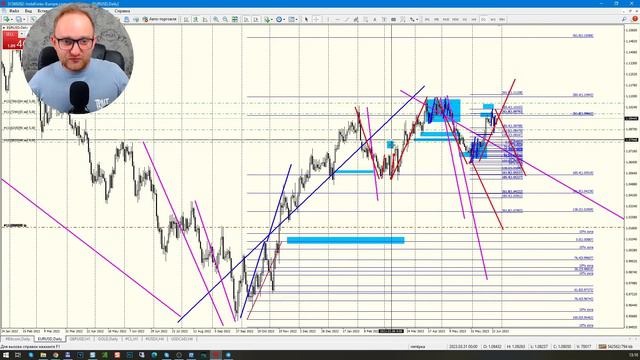640x360 pixels.
Task: Expand the periods clock dropdown
Action: coord(284,19)
